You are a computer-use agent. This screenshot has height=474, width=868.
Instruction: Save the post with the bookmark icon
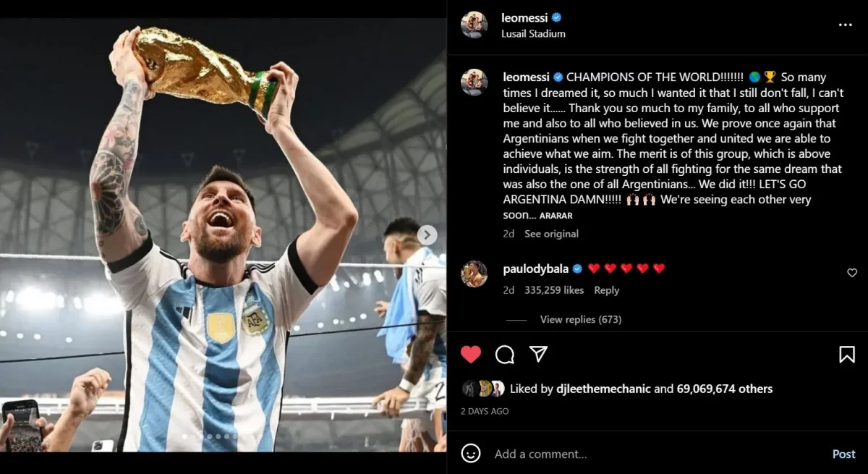(x=846, y=354)
